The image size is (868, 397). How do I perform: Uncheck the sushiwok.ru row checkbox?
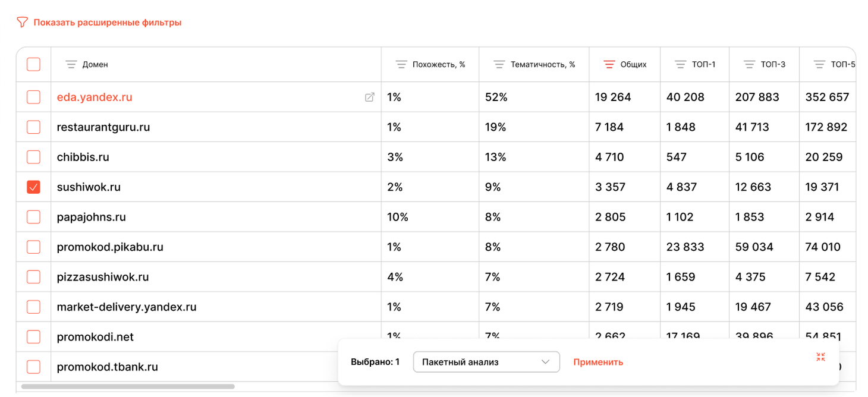pos(34,187)
